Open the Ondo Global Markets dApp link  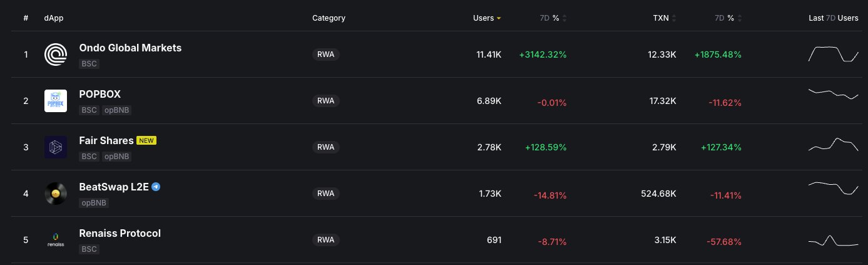click(130, 48)
